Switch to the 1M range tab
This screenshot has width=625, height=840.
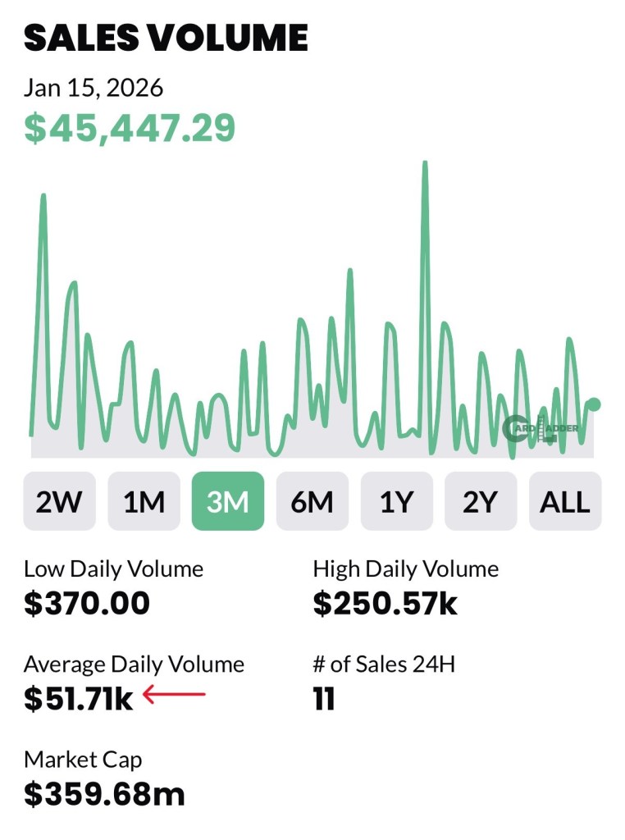click(144, 501)
